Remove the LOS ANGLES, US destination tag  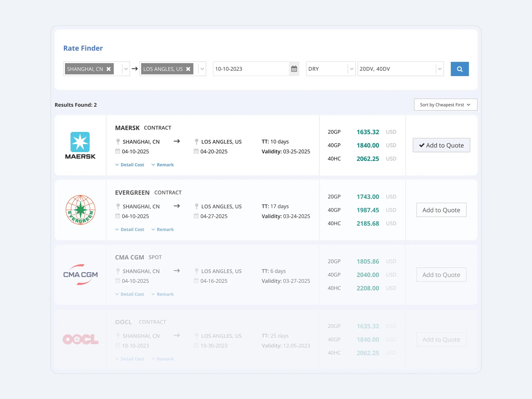click(x=188, y=69)
